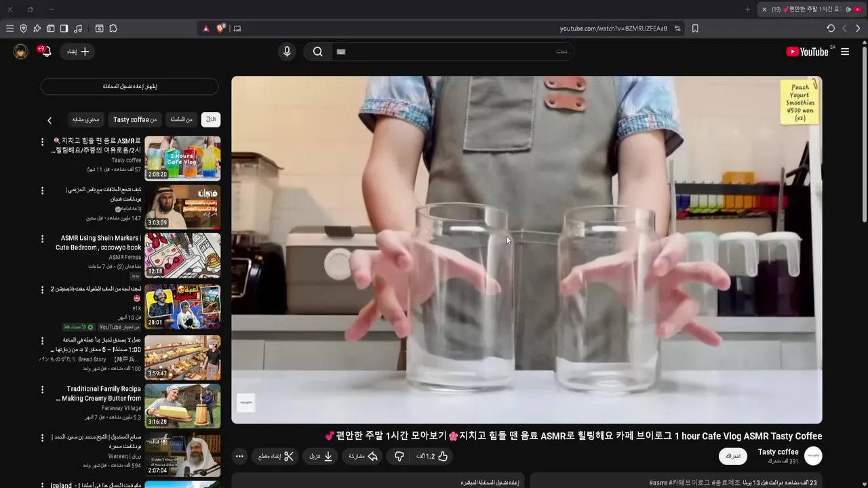Click the Leo AI sparkle icon
Image resolution: width=868 pixels, height=488 pixels.
tap(37, 28)
